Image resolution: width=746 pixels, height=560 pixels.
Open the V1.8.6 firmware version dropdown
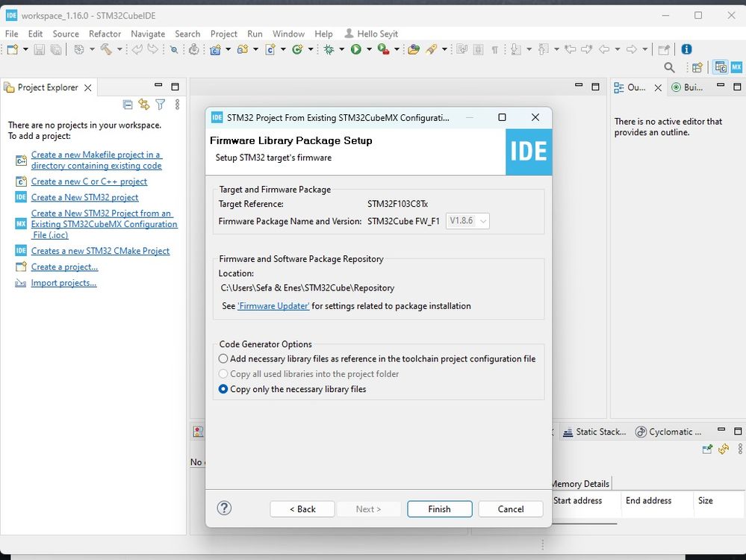[x=482, y=221]
